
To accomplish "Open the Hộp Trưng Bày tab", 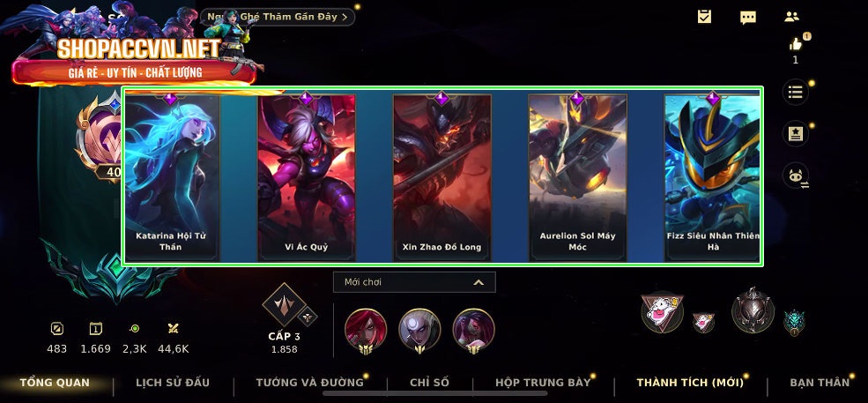I will 543,383.
